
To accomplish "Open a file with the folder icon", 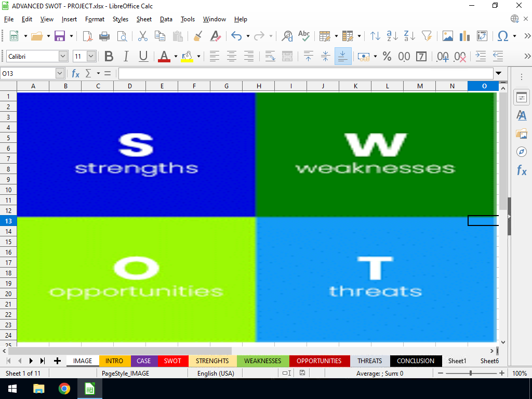I will pyautogui.click(x=37, y=36).
